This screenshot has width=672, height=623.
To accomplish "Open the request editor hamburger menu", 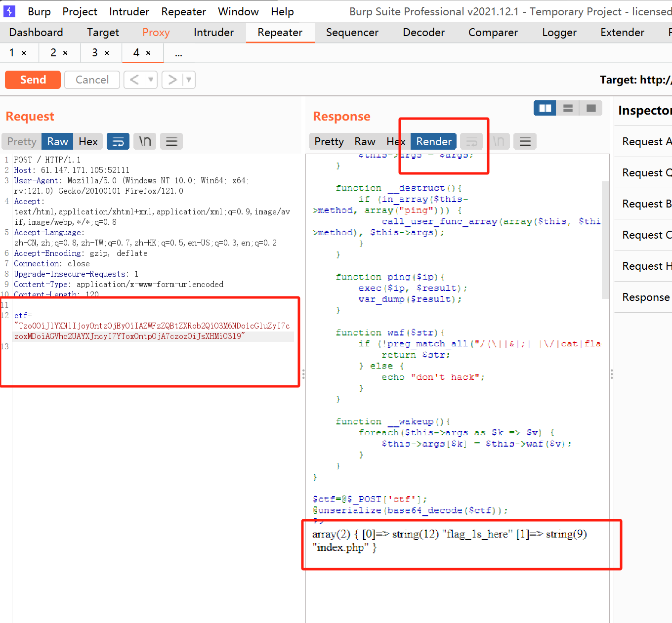I will click(171, 142).
